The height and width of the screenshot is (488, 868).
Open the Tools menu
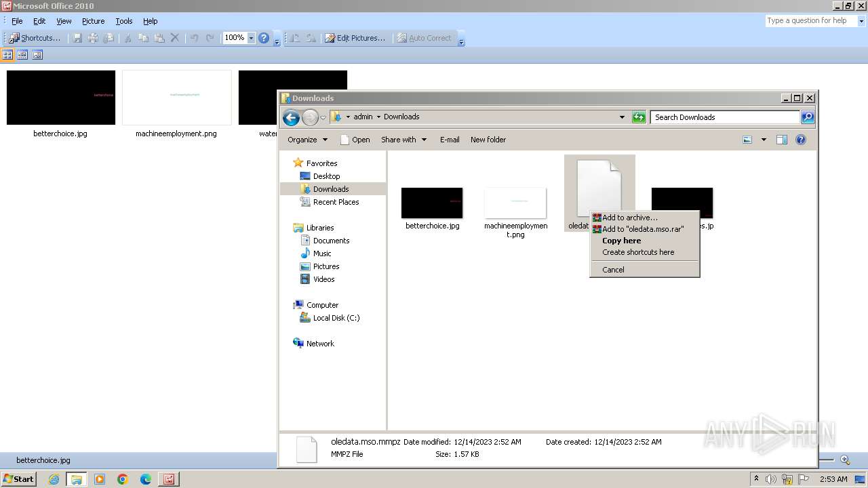[124, 21]
